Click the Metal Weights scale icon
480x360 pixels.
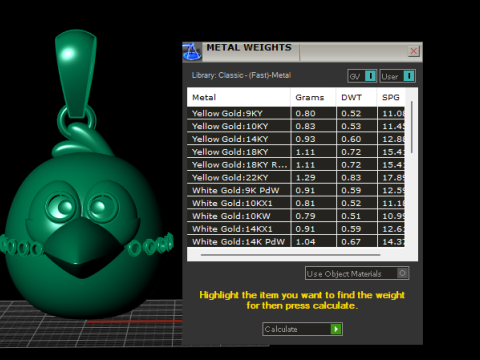pos(192,52)
